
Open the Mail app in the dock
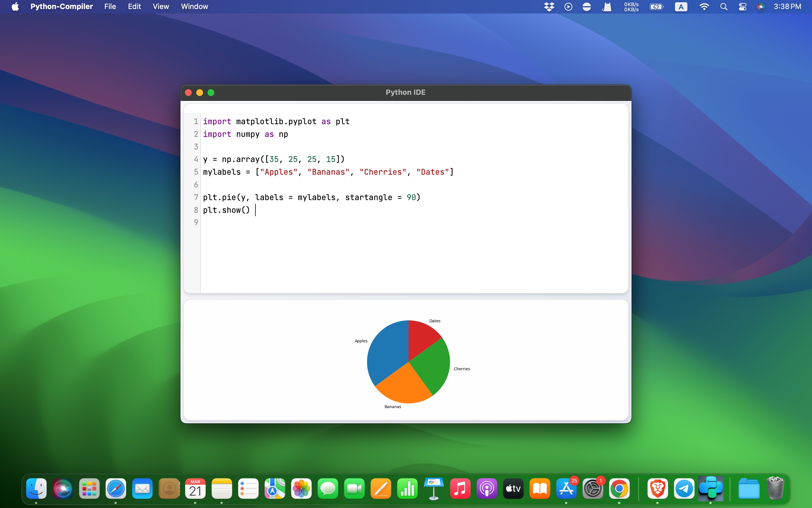point(142,488)
